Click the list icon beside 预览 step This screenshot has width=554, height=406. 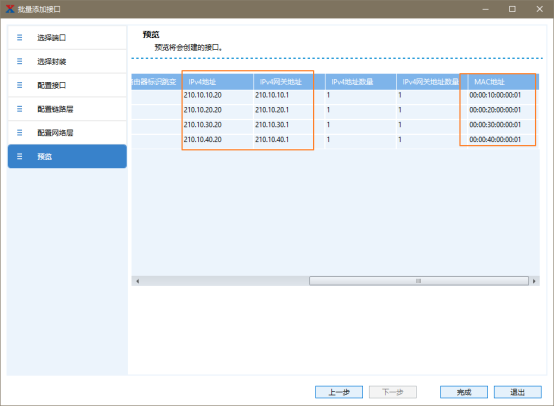[x=19, y=156]
